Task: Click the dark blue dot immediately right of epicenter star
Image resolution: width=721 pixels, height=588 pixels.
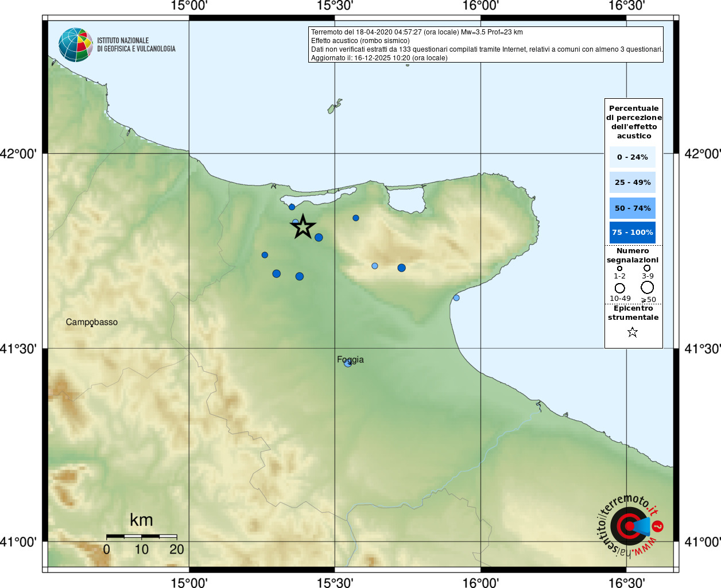Action: pos(319,237)
